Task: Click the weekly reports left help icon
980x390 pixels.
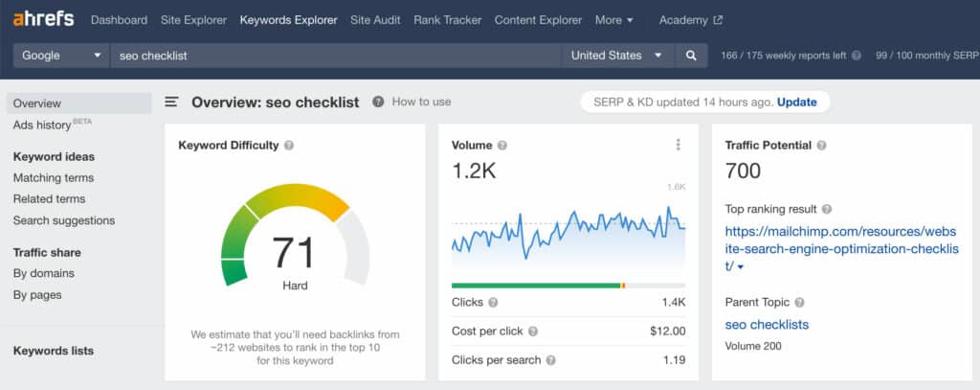Action: tap(857, 55)
